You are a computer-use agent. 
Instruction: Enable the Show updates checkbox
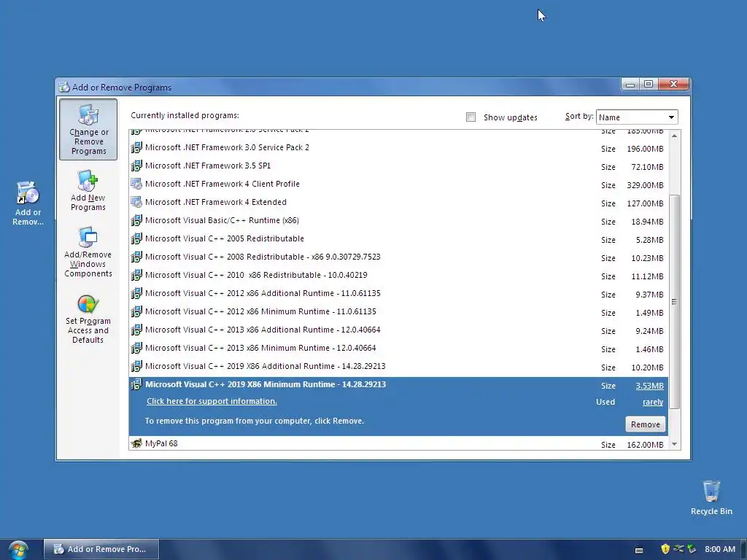tap(471, 117)
